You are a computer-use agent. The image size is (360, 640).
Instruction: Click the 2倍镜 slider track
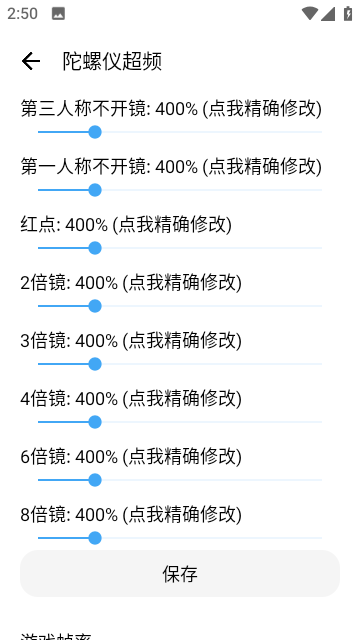(x=180, y=306)
